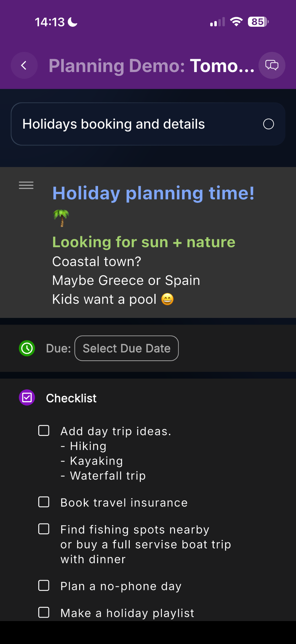Tap the battery level indicator

tap(258, 22)
